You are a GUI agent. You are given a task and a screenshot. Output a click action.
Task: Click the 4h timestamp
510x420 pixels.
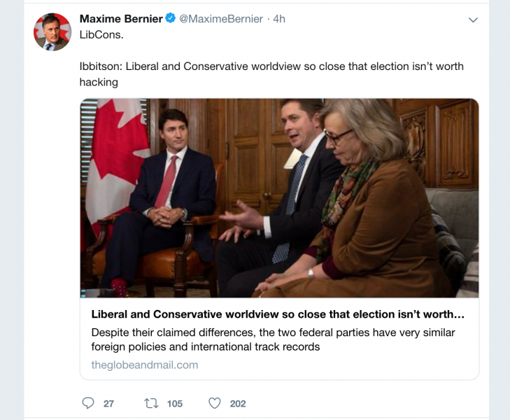(x=278, y=19)
